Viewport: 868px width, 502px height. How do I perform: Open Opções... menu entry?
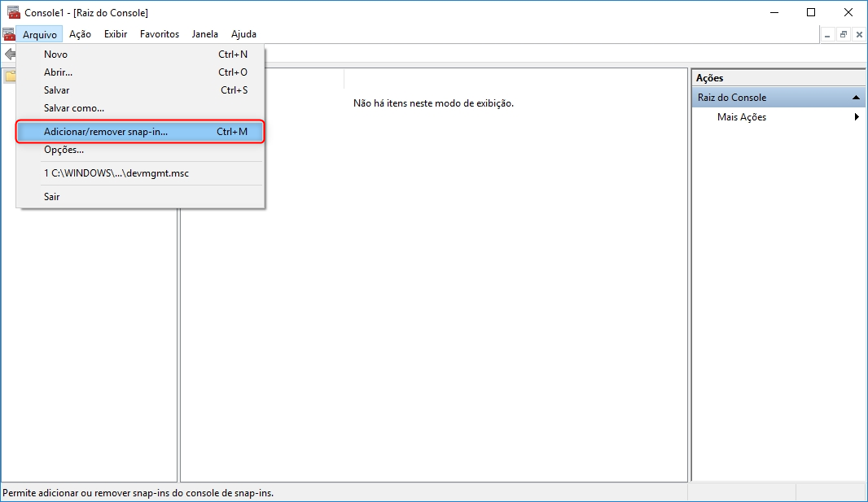141,150
